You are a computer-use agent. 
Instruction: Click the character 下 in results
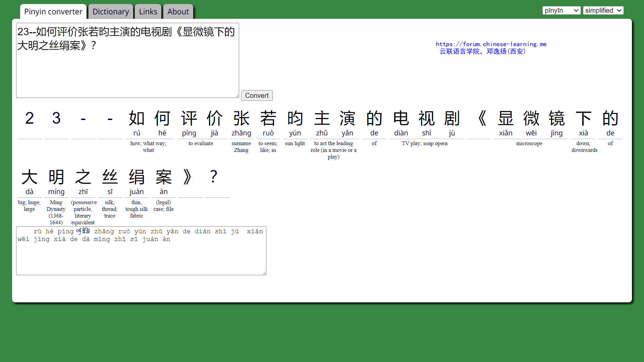pos(584,118)
